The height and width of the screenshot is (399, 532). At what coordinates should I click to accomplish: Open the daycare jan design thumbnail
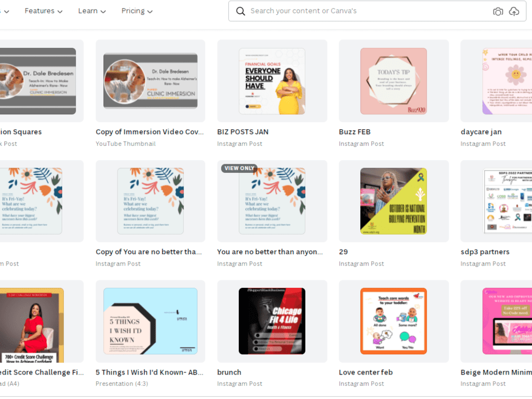tap(496, 81)
